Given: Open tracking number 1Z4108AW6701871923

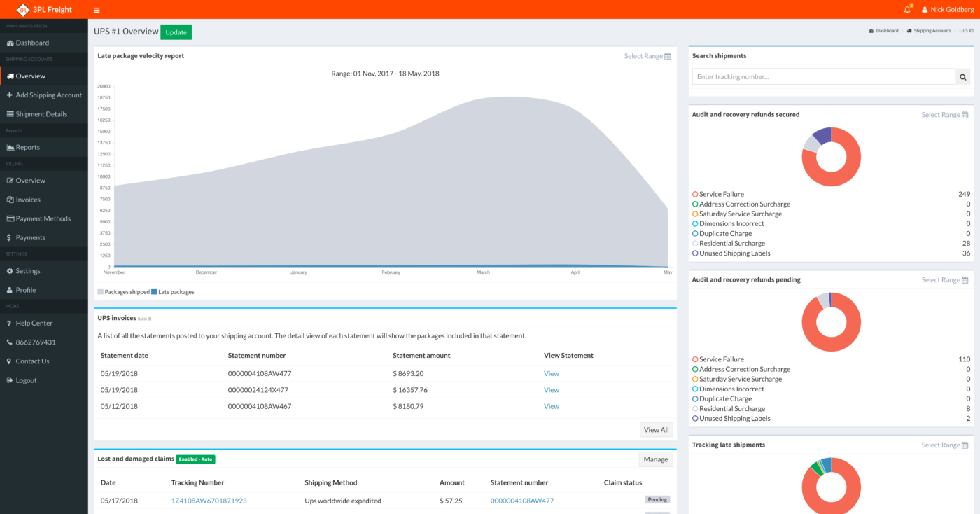Looking at the screenshot, I should pos(209,501).
